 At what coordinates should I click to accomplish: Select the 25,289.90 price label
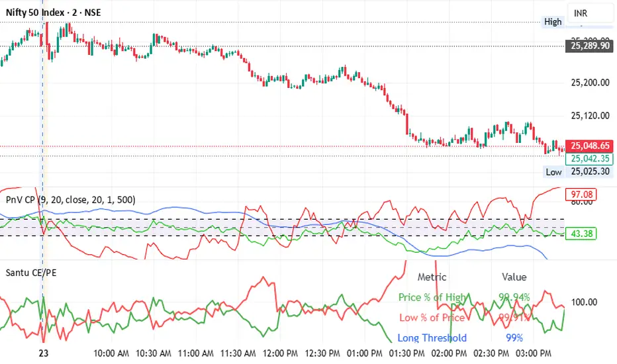(589, 46)
